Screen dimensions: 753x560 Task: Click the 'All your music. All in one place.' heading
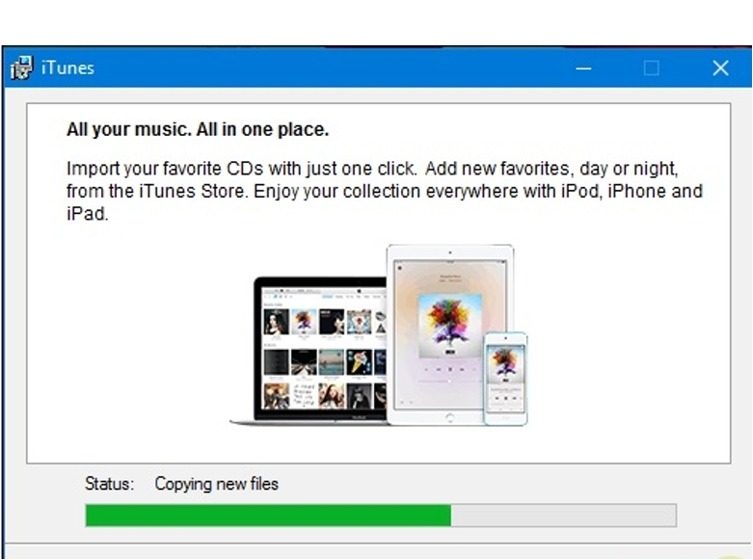[x=198, y=130]
